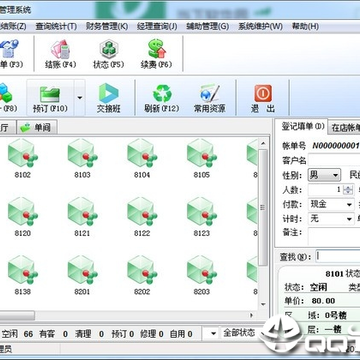
Task: Open the 状态 (F5) status tool
Action: [108, 54]
